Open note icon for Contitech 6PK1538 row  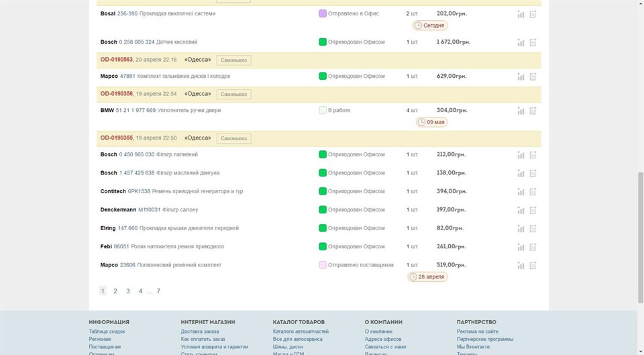tap(533, 192)
